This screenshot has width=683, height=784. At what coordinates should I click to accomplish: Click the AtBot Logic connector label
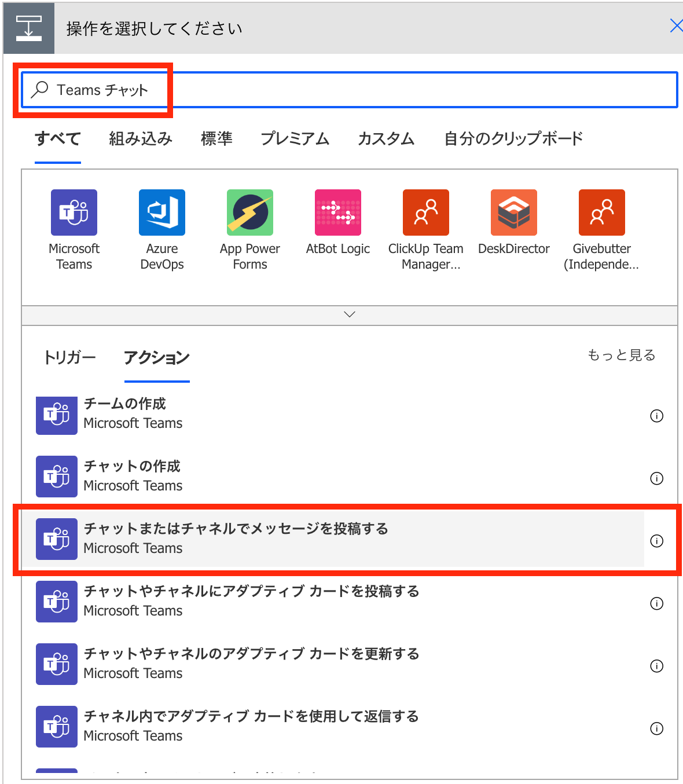(x=338, y=249)
